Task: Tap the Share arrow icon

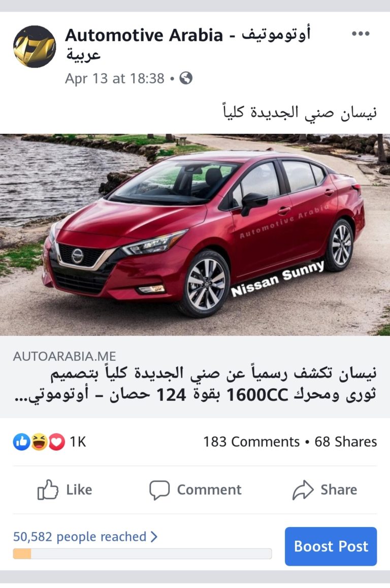Action: coord(303,490)
